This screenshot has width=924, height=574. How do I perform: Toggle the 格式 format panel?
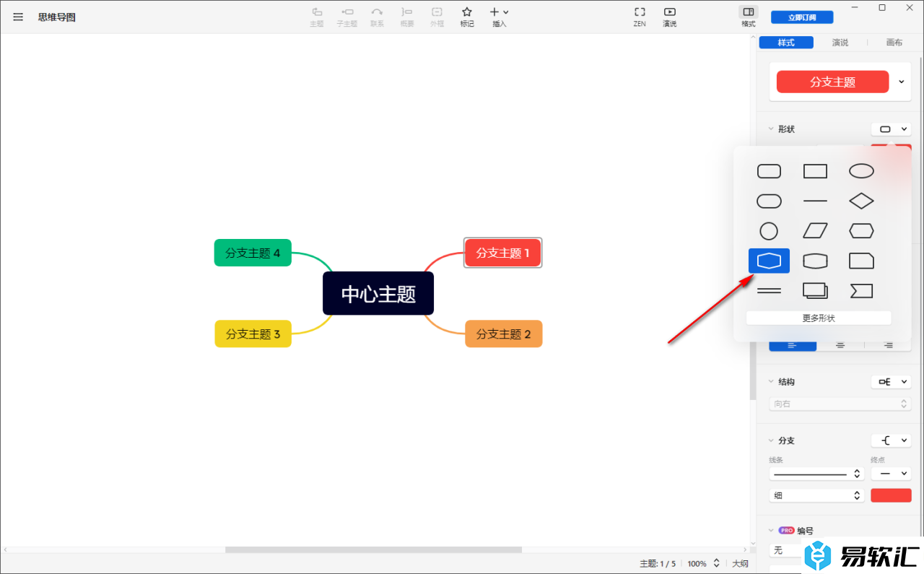(x=749, y=17)
